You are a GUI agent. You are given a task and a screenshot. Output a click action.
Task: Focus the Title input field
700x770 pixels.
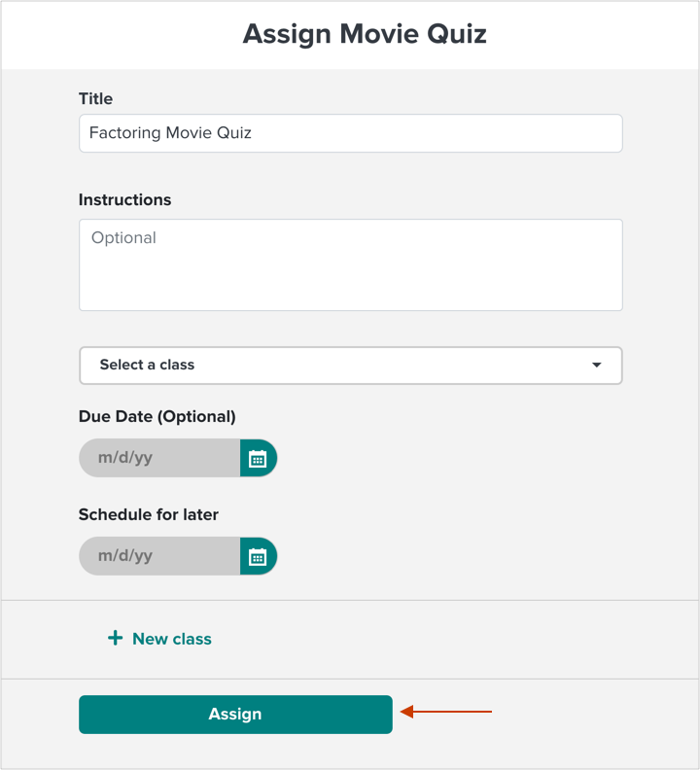pyautogui.click(x=351, y=133)
